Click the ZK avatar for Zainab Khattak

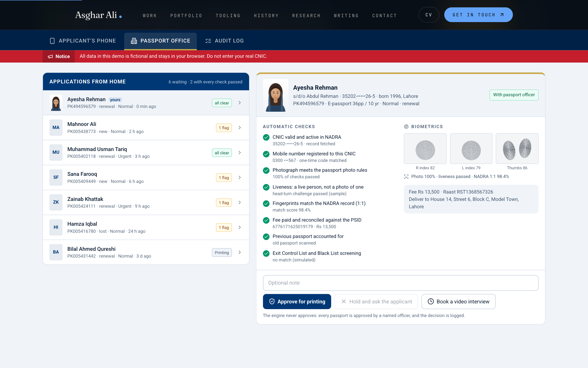point(56,202)
